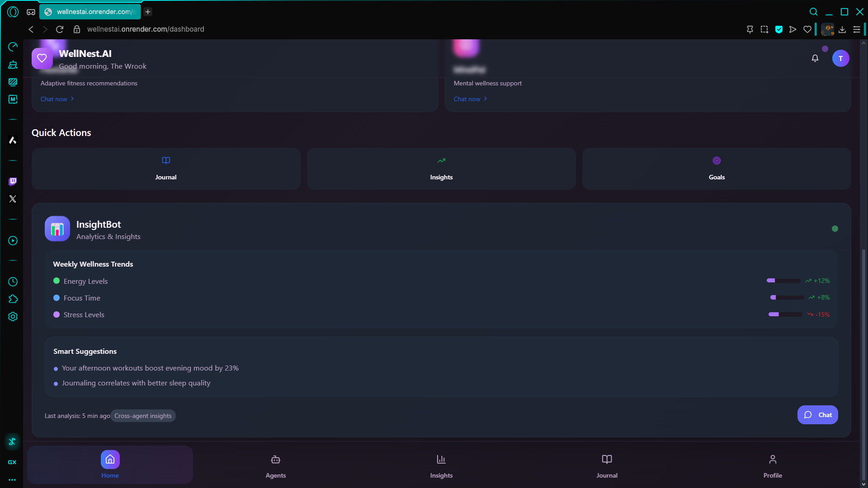Viewport: 868px width, 488px height.
Task: Open Goals quick action card
Action: (x=717, y=169)
